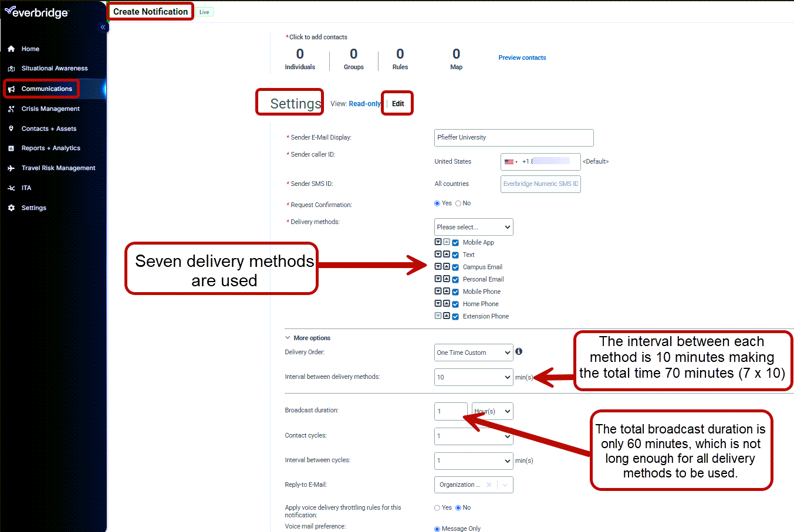Move Home Phone up in order

click(447, 303)
